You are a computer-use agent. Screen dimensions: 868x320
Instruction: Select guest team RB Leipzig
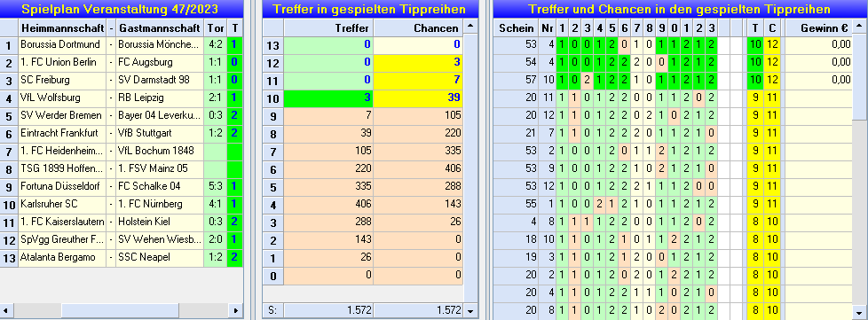click(160, 98)
